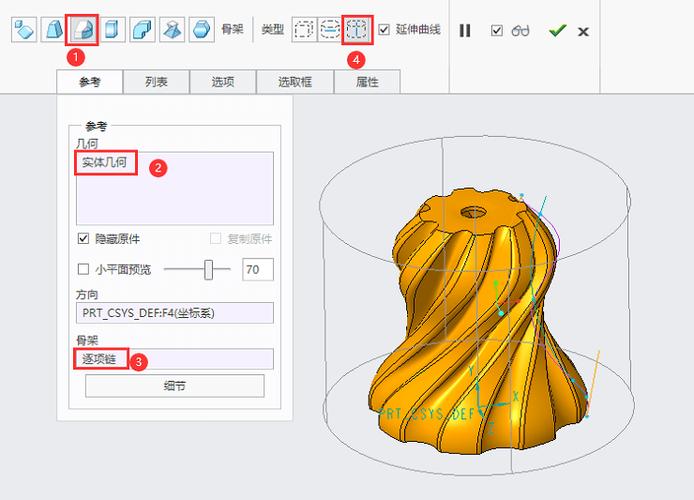Accept the feature with the green checkmark
The height and width of the screenshot is (500, 694).
point(557,31)
